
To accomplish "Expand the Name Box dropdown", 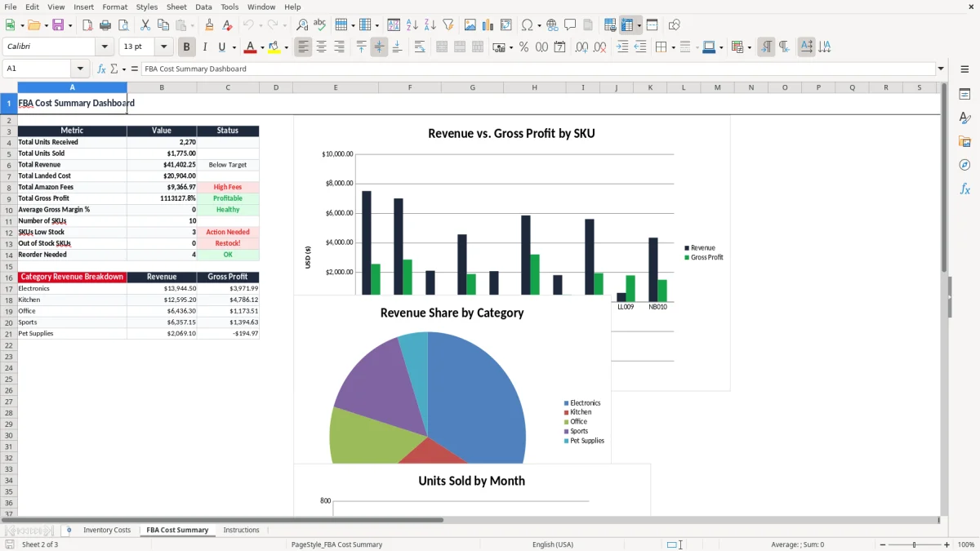I will (80, 69).
